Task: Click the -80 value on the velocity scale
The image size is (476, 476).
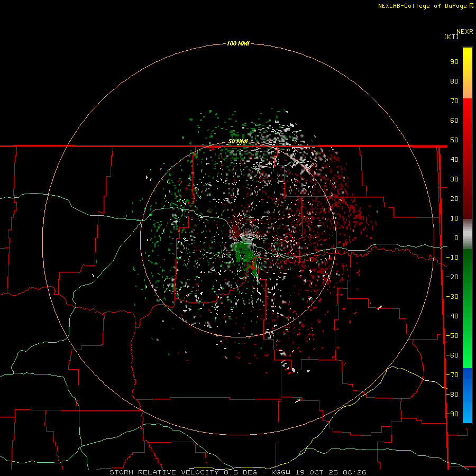Action: tap(452, 395)
